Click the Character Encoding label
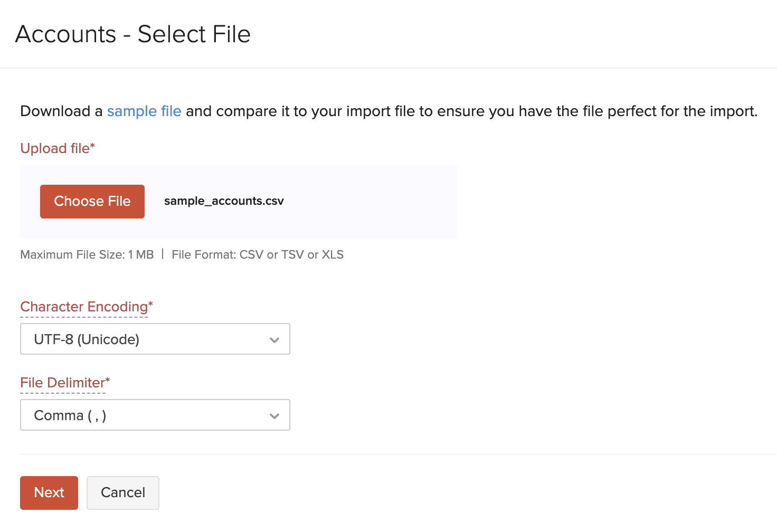The image size is (777, 532). coord(84,307)
